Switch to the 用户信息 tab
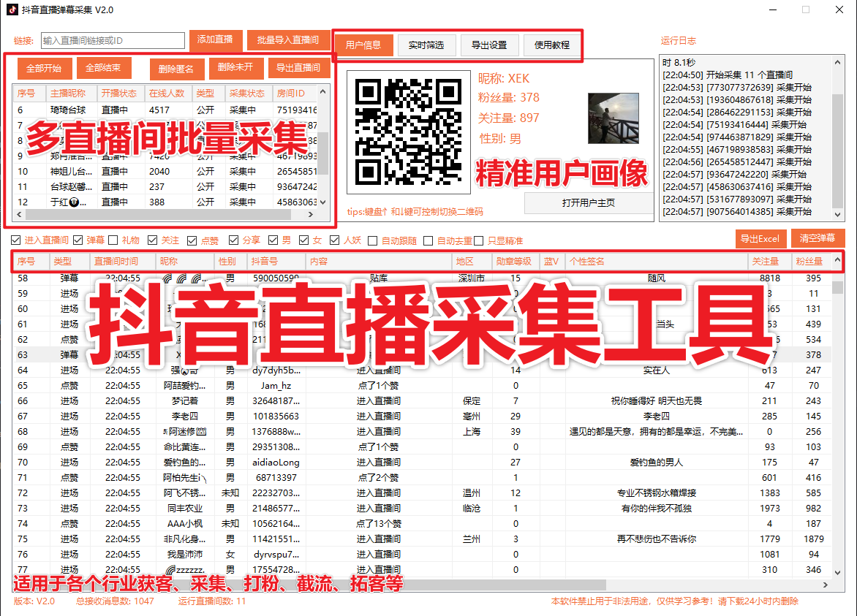Screen dimensions: 857x616 click(x=363, y=45)
